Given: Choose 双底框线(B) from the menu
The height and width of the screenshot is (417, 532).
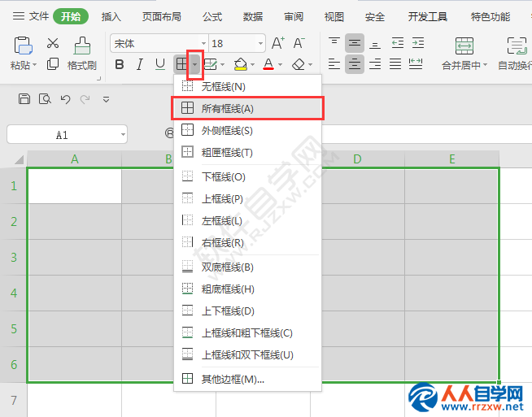Looking at the screenshot, I should click(x=247, y=267).
